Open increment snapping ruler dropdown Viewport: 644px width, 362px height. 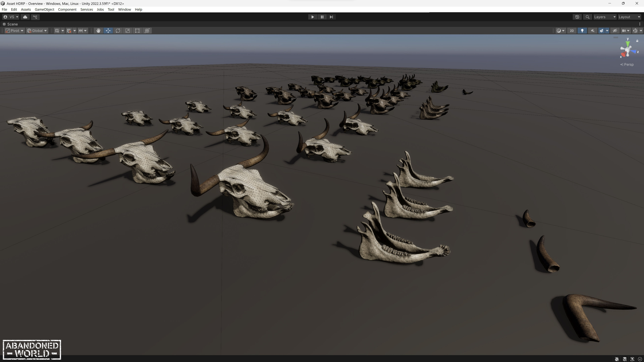pyautogui.click(x=83, y=31)
